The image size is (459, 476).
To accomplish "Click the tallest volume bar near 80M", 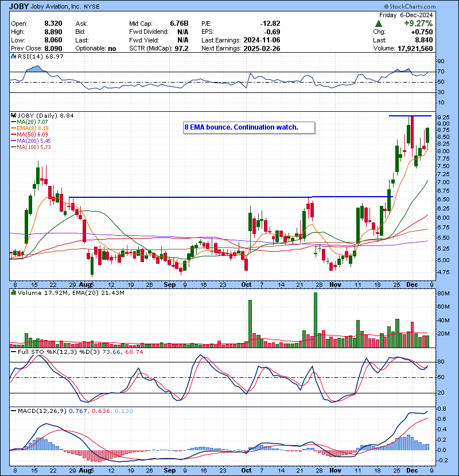I will [x=316, y=320].
